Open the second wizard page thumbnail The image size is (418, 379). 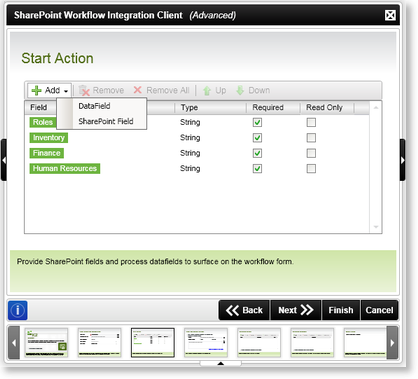tap(99, 343)
